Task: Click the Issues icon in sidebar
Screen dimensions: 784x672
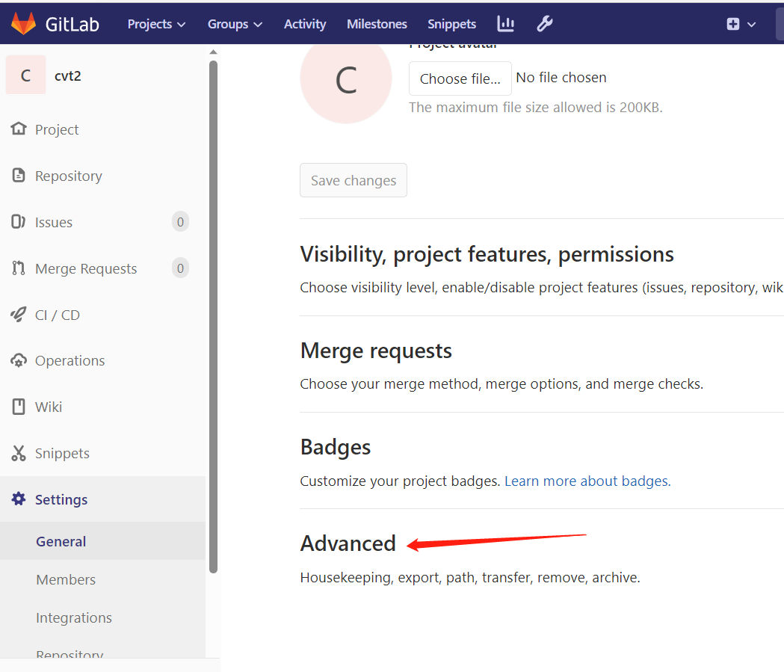Action: point(19,222)
